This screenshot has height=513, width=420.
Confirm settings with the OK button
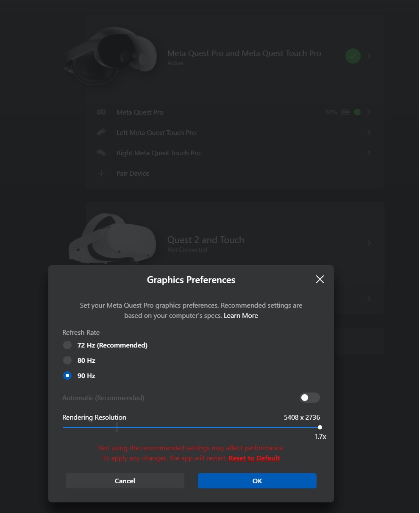pyautogui.click(x=257, y=481)
